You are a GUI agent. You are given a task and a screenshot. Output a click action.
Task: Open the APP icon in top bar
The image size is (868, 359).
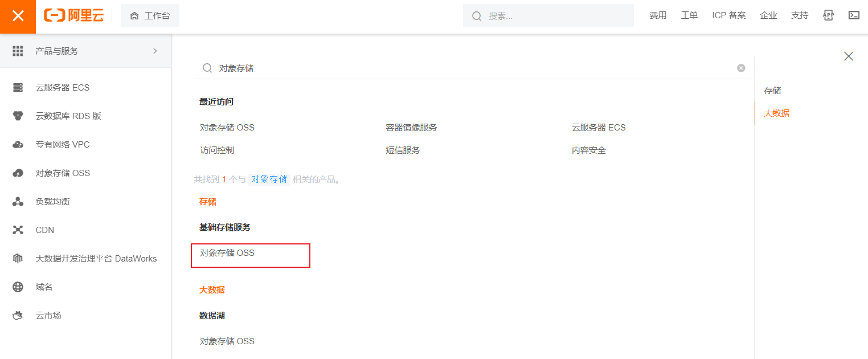pos(829,15)
